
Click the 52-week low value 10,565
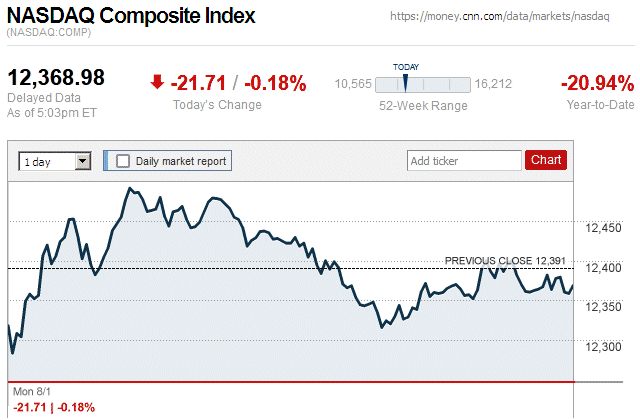[352, 84]
